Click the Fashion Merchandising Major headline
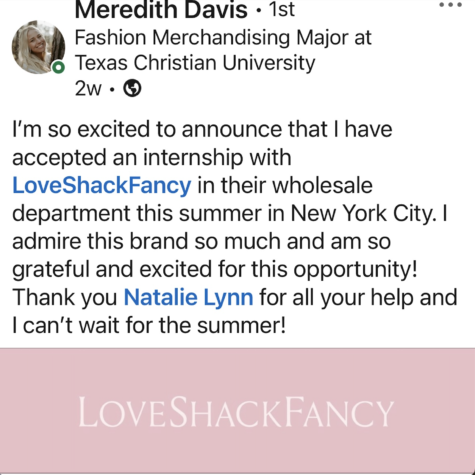 pyautogui.click(x=223, y=37)
